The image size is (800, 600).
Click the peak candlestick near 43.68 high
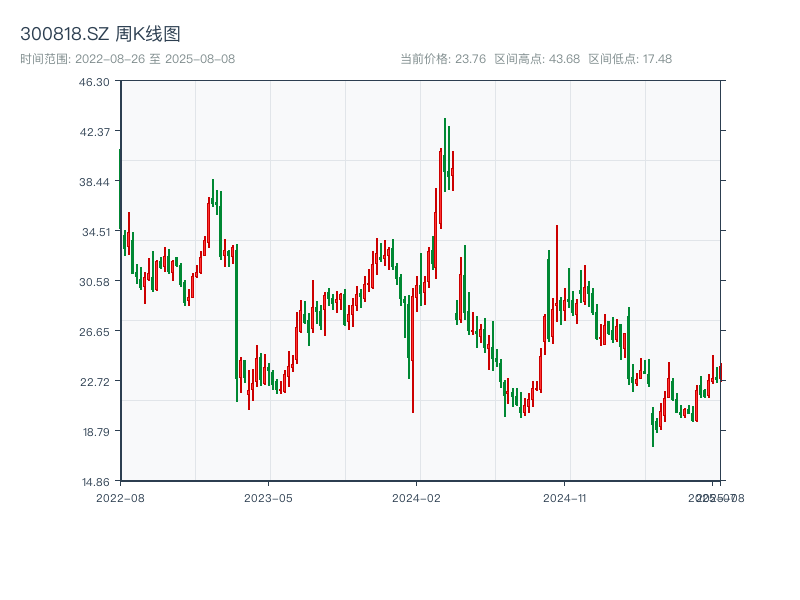click(x=445, y=155)
